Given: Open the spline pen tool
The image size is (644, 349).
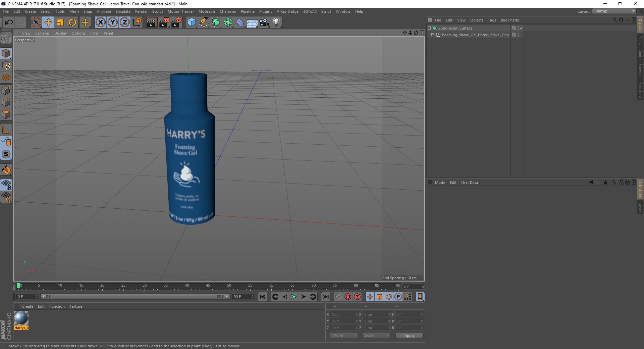Looking at the screenshot, I should 204,22.
